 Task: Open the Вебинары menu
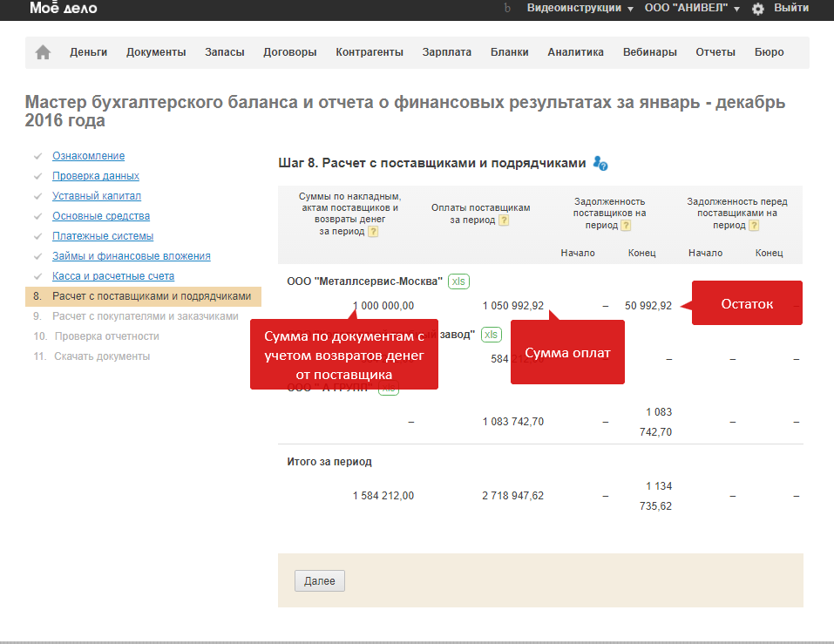point(650,52)
